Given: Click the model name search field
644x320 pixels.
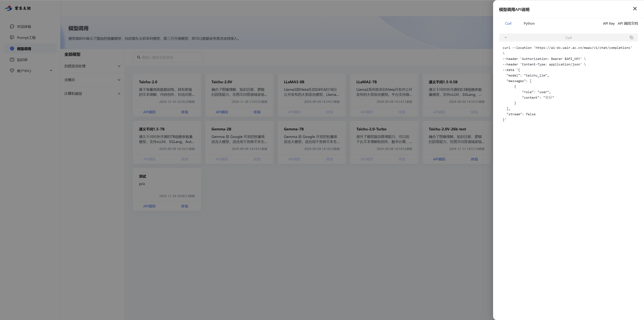Looking at the screenshot, I should point(171,57).
